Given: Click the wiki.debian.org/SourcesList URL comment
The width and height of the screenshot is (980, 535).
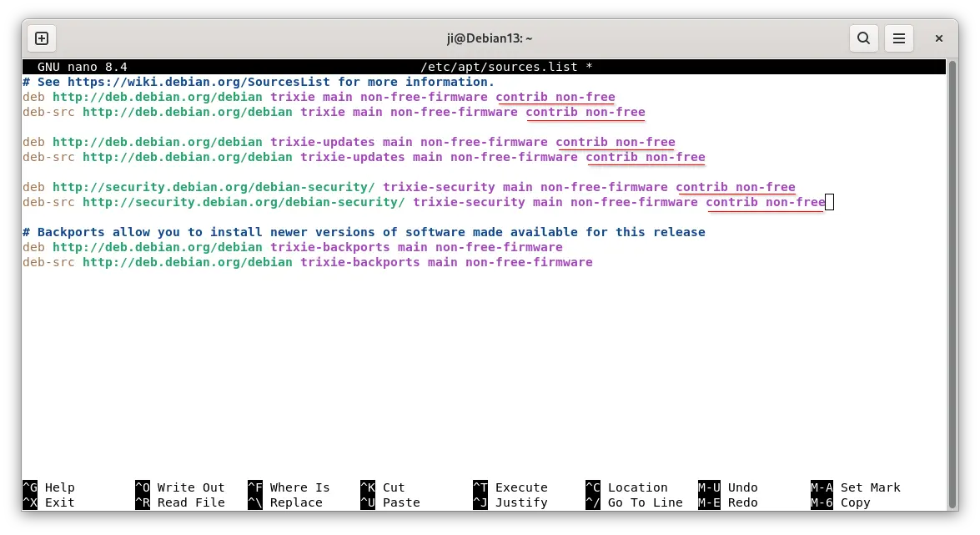Looking at the screenshot, I should [x=199, y=82].
